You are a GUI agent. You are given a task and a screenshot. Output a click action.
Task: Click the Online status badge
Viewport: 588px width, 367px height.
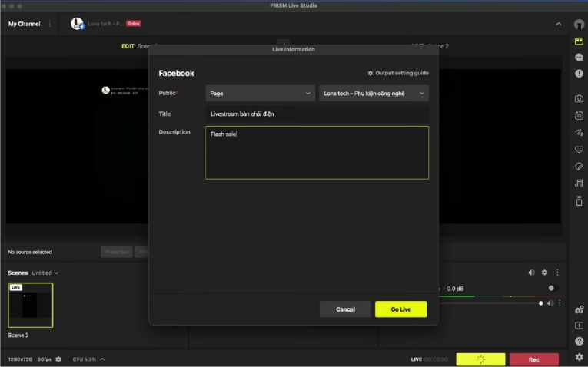pyautogui.click(x=134, y=23)
